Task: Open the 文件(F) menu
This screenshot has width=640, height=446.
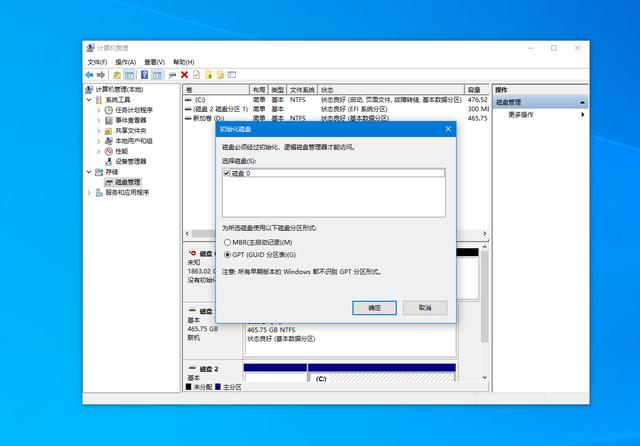Action: coord(97,62)
